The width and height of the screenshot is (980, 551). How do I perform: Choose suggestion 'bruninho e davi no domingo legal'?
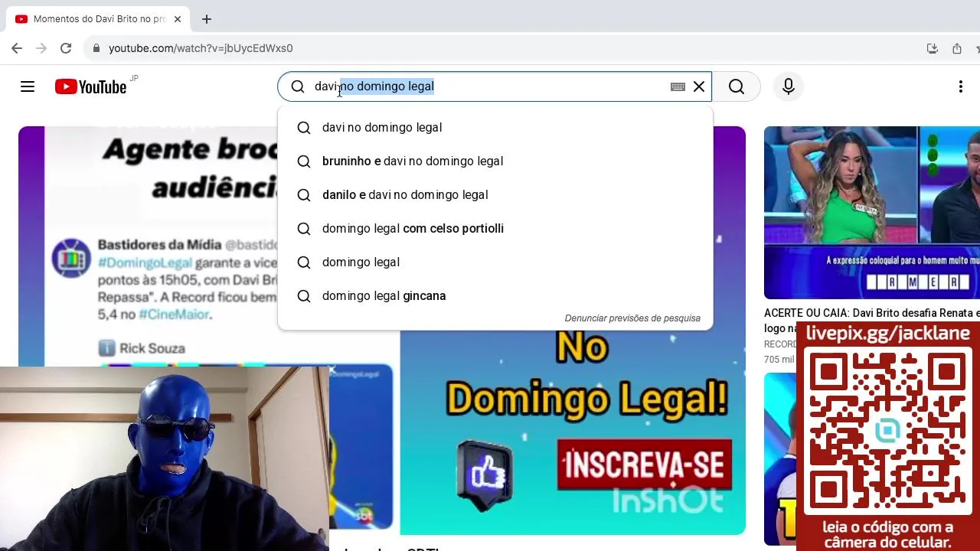[495, 161]
